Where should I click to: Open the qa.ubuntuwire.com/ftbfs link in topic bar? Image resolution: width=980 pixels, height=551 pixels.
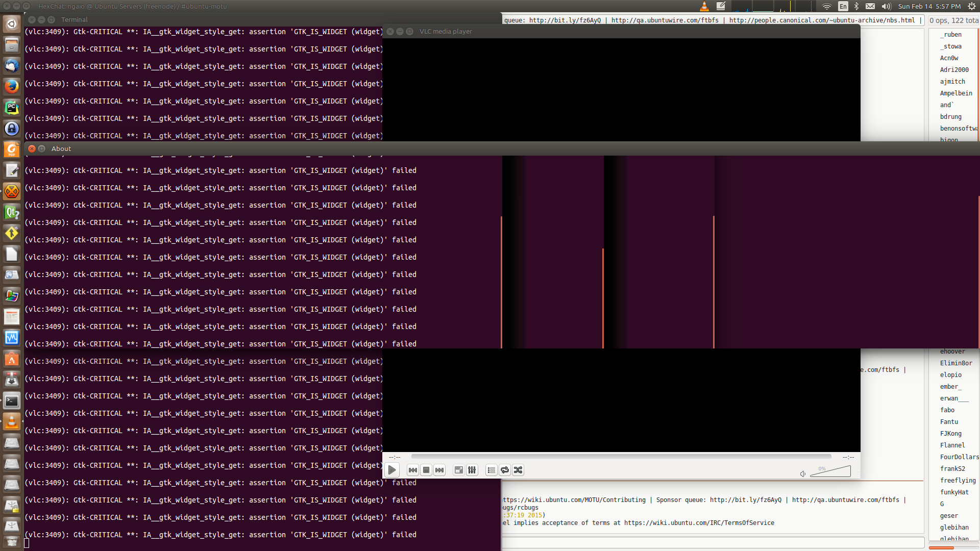(x=665, y=20)
